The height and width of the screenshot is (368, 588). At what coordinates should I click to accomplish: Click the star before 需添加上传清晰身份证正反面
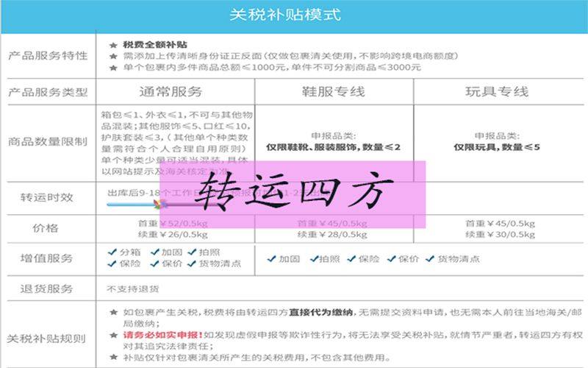tap(114, 57)
